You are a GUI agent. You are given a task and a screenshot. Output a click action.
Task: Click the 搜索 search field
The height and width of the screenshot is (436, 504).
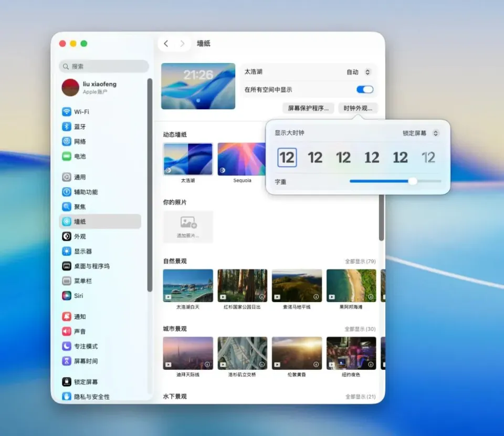click(104, 66)
